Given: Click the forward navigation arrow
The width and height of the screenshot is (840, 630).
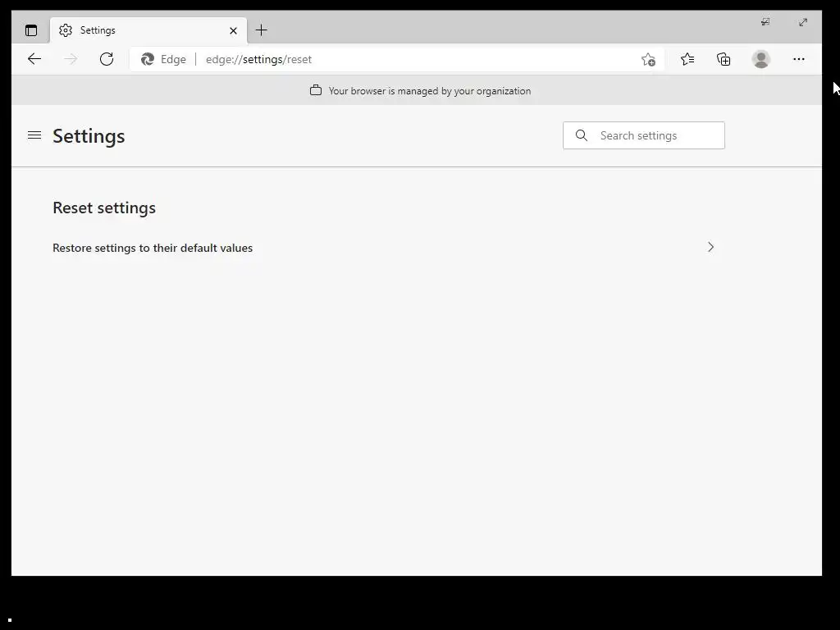Looking at the screenshot, I should click(x=71, y=59).
